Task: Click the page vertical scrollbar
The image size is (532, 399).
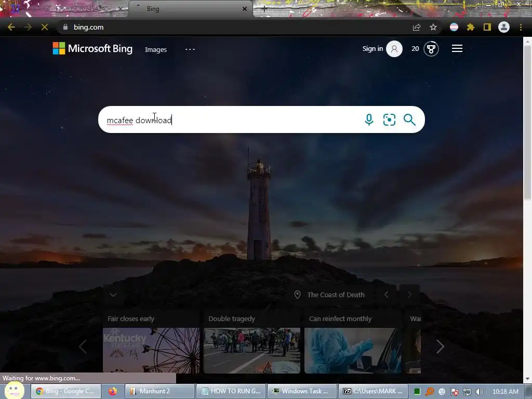Action: click(527, 122)
